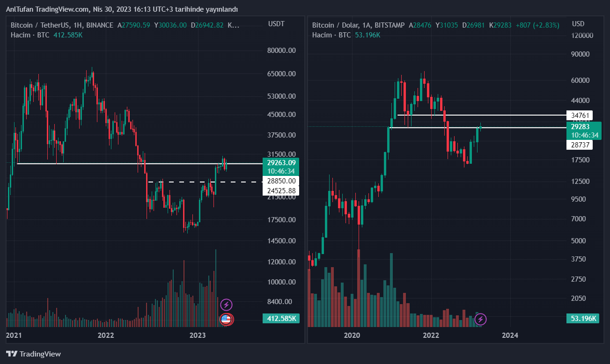
Task: Click the 28850.00 horizontal line price label
Action: tap(281, 181)
